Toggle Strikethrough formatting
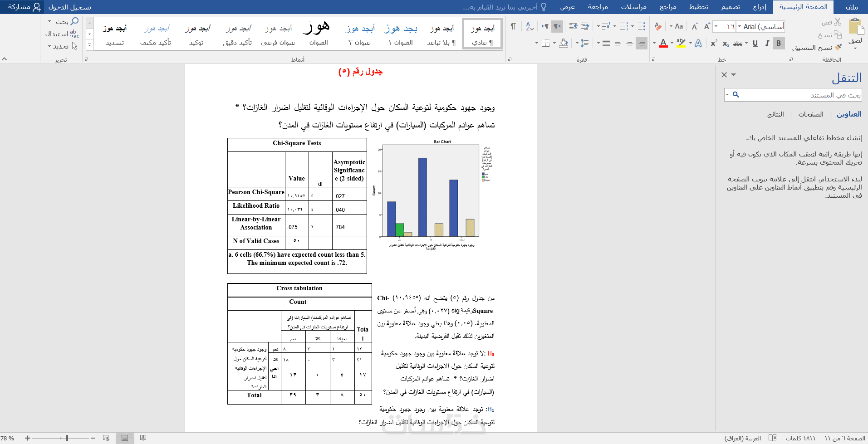The image size is (868, 444). click(x=738, y=43)
